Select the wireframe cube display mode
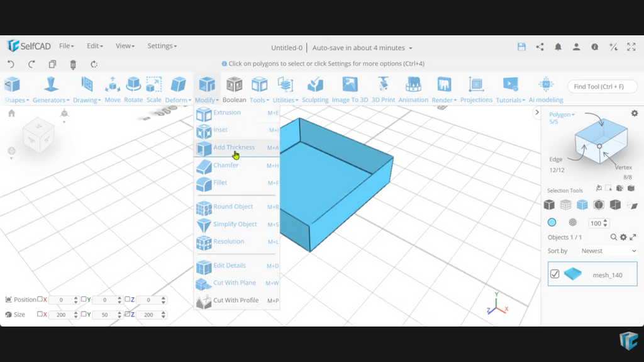This screenshot has width=644, height=362. (565, 205)
